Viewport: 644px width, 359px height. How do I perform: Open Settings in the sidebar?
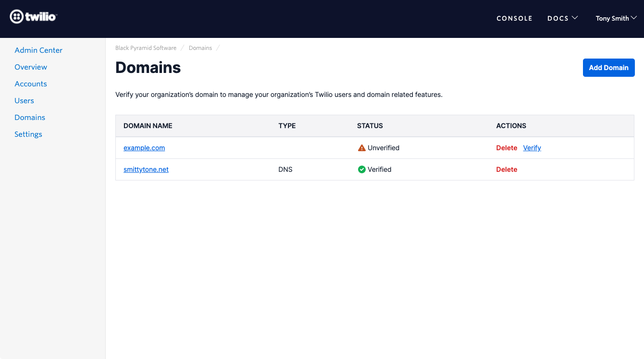pos(28,134)
